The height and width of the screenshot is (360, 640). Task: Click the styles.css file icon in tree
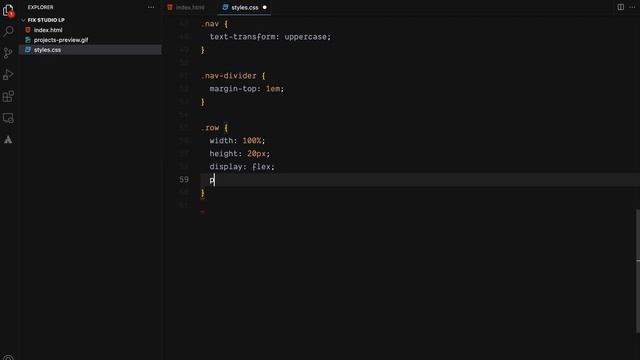coord(28,50)
